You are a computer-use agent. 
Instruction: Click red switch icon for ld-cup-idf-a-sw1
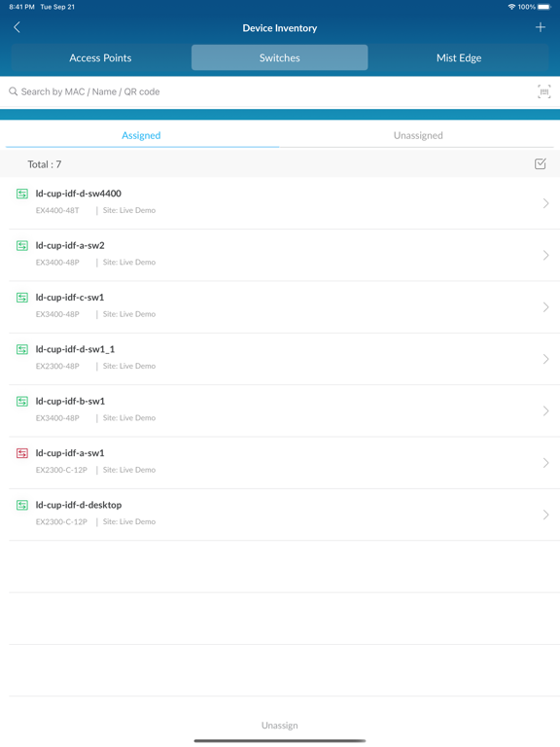click(x=22, y=453)
